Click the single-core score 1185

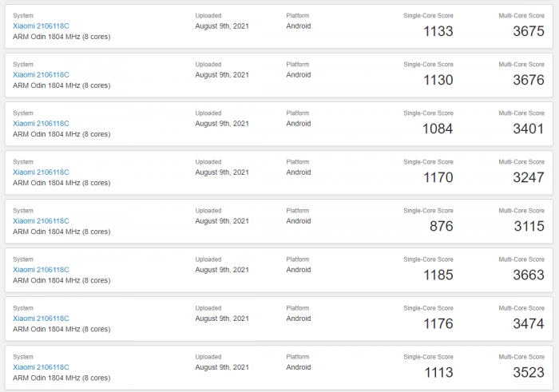pyautogui.click(x=438, y=275)
